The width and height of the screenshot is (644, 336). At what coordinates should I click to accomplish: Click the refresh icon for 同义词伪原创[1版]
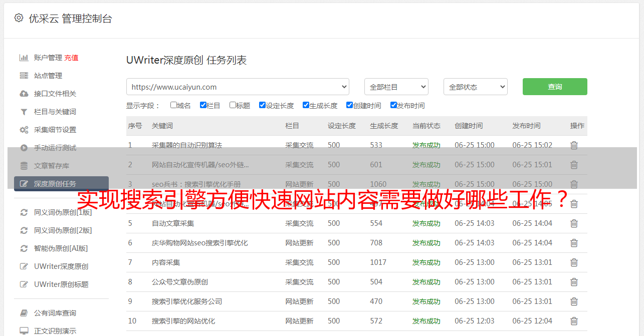[x=24, y=212]
